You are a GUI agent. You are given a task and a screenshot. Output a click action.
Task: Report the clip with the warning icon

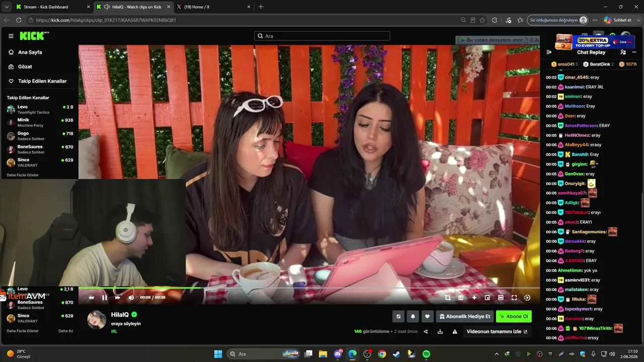455,331
